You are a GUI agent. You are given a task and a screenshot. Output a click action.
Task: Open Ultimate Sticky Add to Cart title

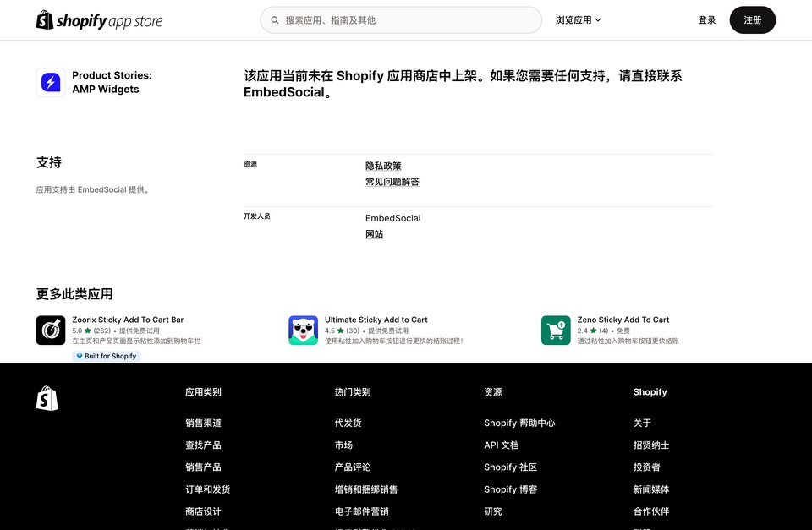[x=376, y=320]
